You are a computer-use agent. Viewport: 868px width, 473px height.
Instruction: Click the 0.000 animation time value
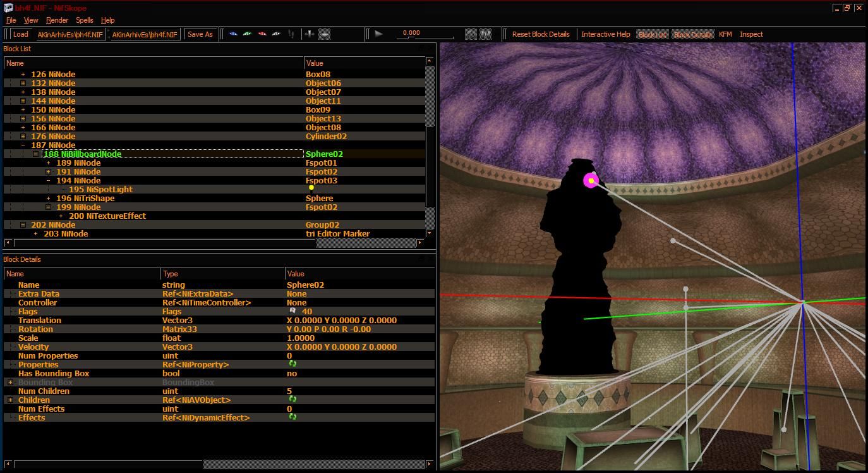[x=411, y=32]
